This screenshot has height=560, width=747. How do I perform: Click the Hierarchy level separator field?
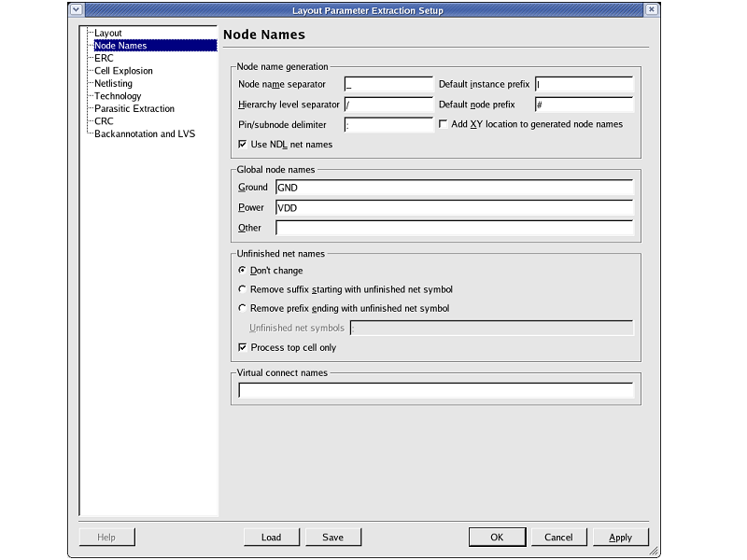[x=388, y=105]
